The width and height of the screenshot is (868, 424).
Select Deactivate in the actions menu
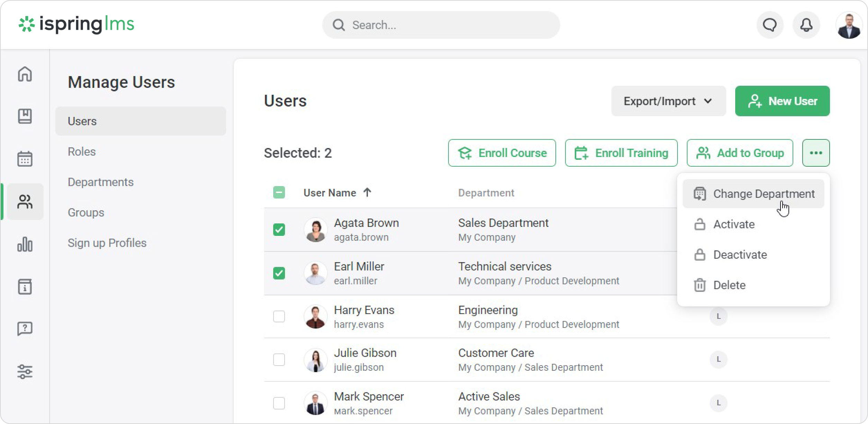tap(740, 255)
